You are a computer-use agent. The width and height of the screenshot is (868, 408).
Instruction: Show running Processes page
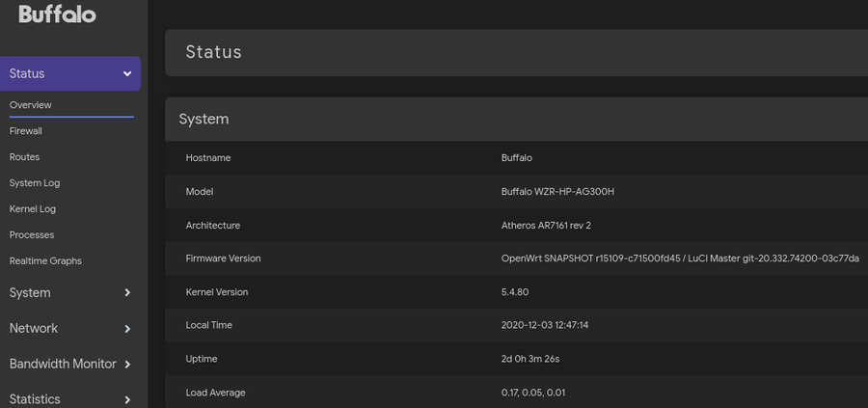(x=32, y=235)
